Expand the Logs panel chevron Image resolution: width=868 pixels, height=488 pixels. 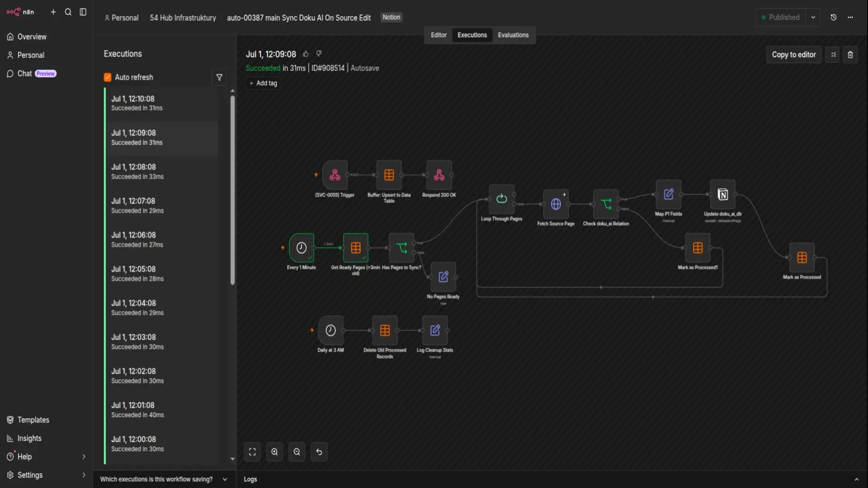click(856, 479)
